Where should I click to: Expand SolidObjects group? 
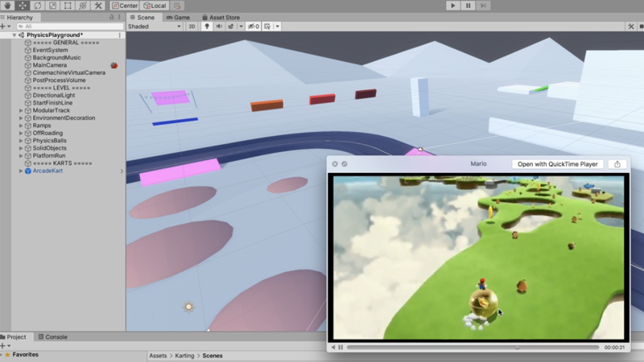(x=21, y=148)
